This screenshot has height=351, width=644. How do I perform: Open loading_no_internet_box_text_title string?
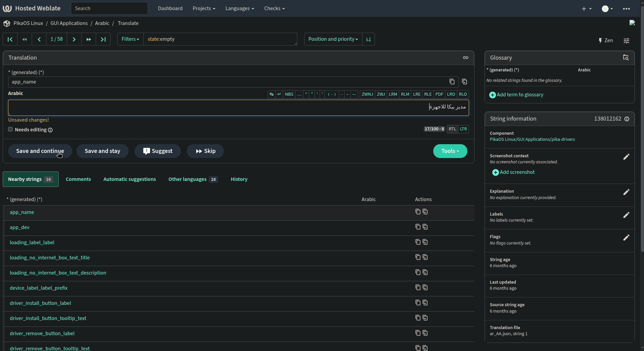50,258
